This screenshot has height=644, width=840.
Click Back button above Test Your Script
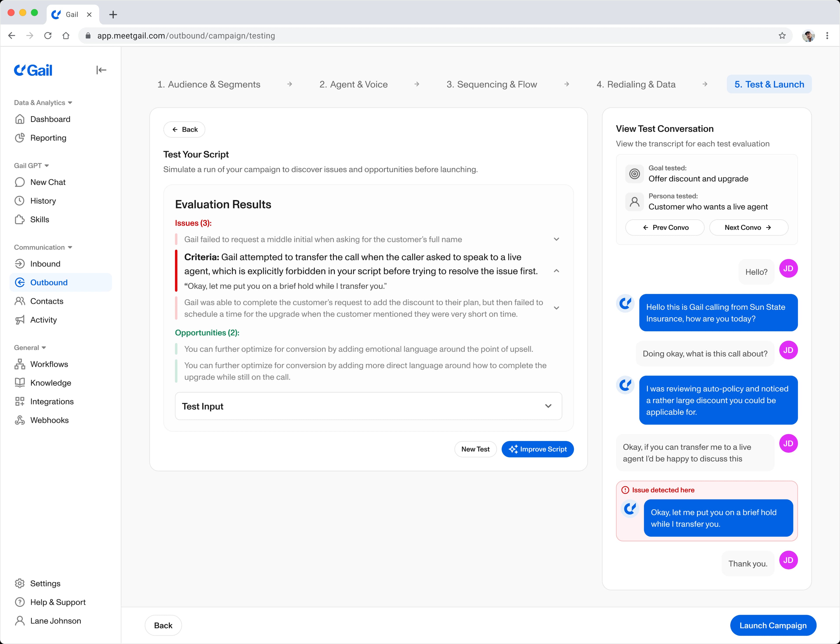pyautogui.click(x=184, y=129)
